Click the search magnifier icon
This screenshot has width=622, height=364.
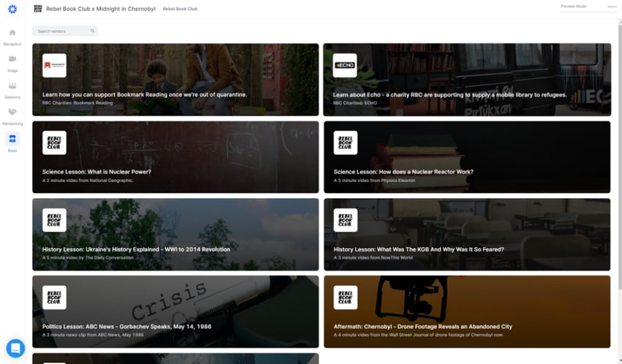(92, 31)
